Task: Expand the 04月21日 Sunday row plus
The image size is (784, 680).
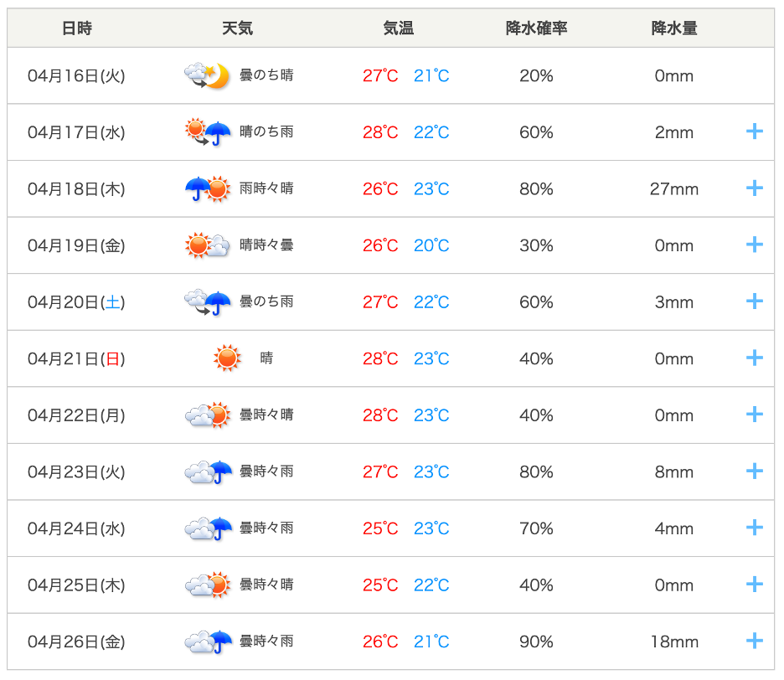Action: pyautogui.click(x=755, y=358)
